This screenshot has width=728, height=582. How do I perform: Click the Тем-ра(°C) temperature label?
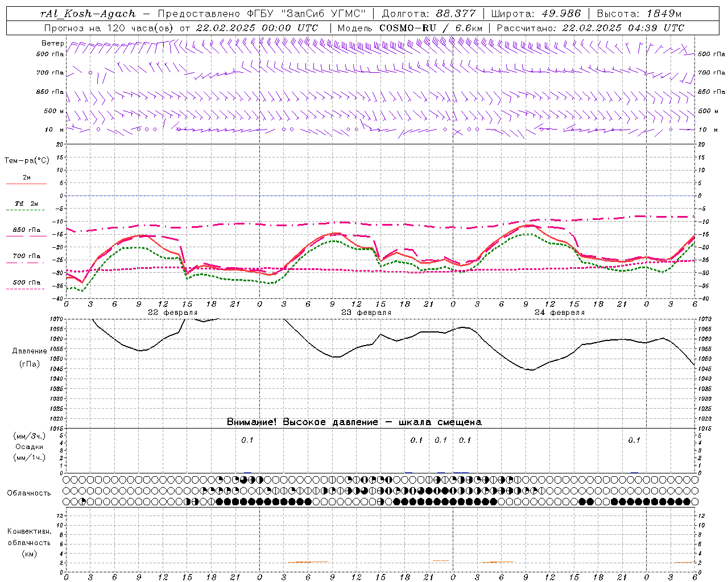(27, 160)
